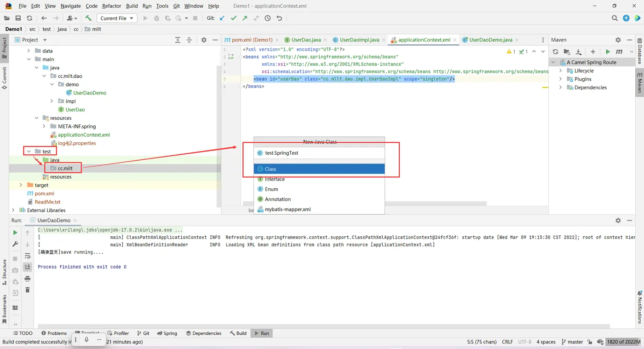Click the Save All disk icon
644x349 pixels.
(x=18, y=18)
